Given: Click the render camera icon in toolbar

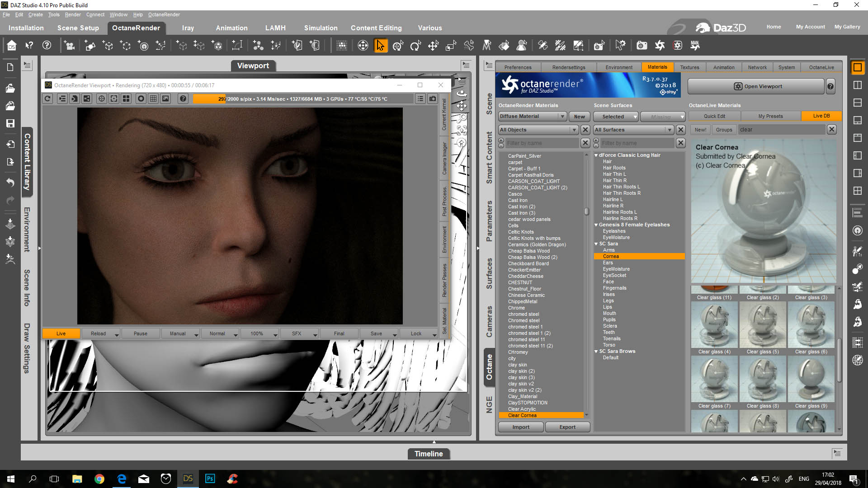Looking at the screenshot, I should pyautogui.click(x=642, y=46).
